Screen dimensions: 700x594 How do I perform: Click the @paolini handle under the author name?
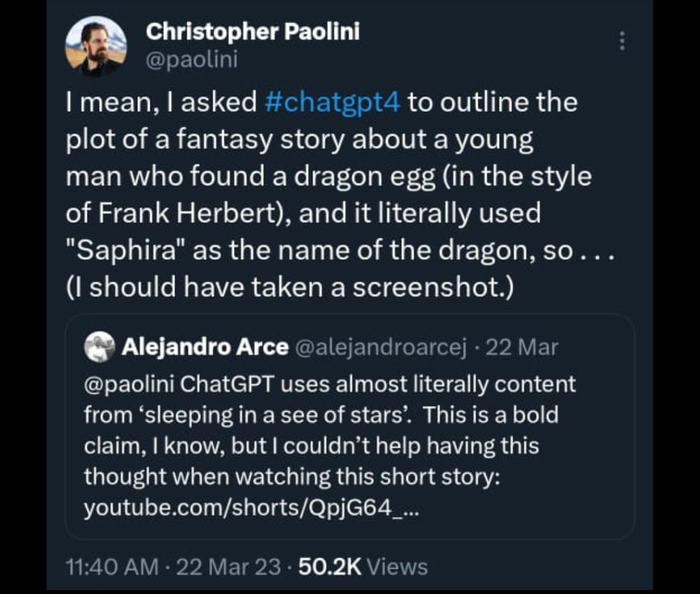[192, 60]
